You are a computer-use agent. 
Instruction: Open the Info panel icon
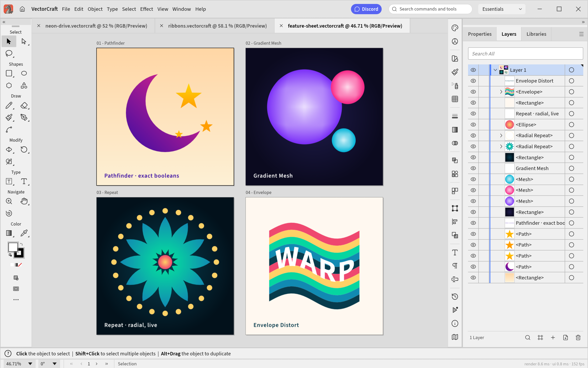tap(455, 324)
